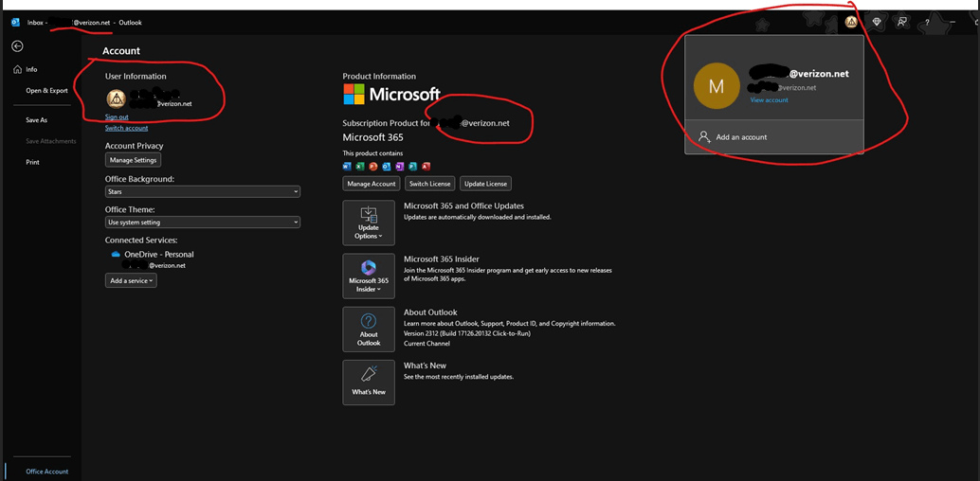Viewport: 980px width, 481px height.
Task: Click the Switch License button
Action: [x=430, y=184]
